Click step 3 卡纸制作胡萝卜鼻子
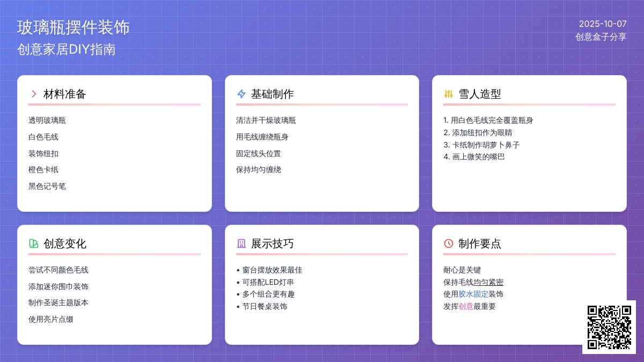644x362 pixels. (481, 145)
